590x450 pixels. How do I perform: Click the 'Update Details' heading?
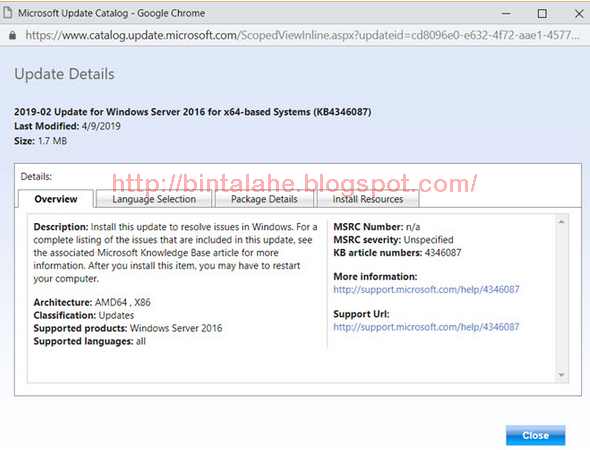(x=64, y=74)
